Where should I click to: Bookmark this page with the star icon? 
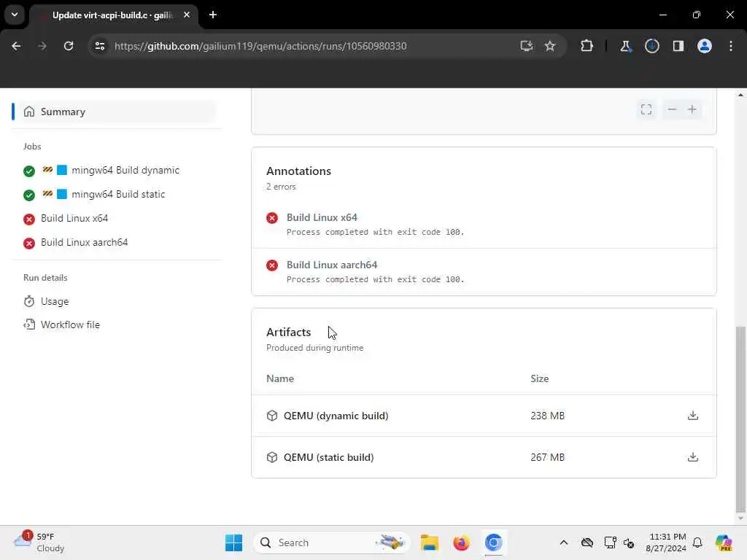pyautogui.click(x=550, y=46)
